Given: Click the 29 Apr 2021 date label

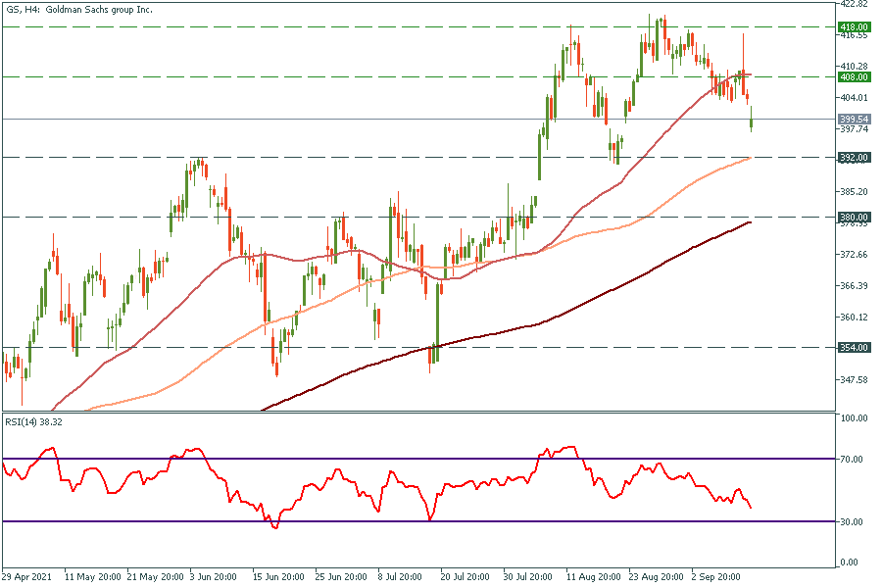Looking at the screenshot, I should [26, 577].
